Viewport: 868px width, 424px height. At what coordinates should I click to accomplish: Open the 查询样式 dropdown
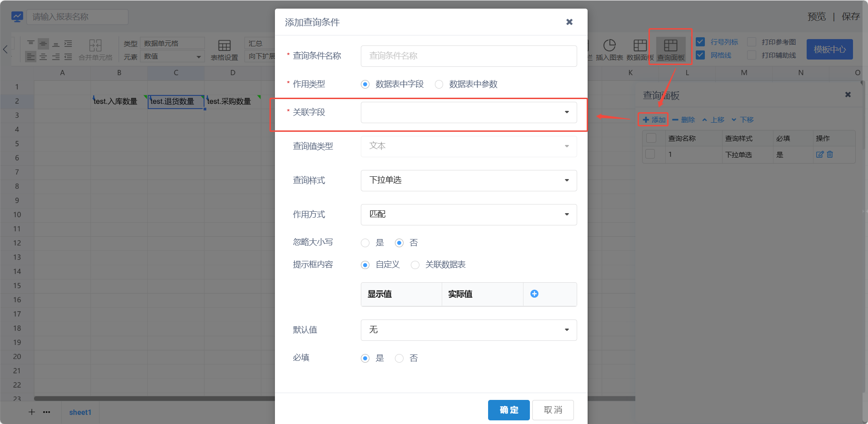(469, 180)
